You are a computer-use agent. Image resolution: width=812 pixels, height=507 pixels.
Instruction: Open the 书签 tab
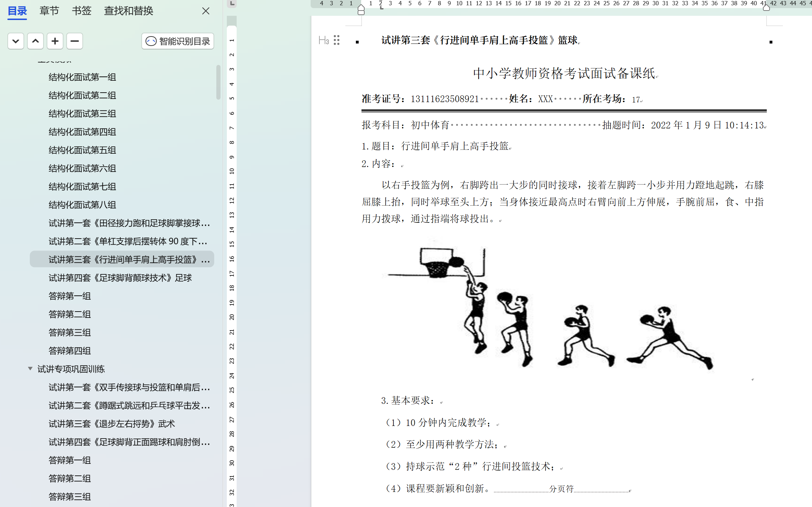click(81, 11)
